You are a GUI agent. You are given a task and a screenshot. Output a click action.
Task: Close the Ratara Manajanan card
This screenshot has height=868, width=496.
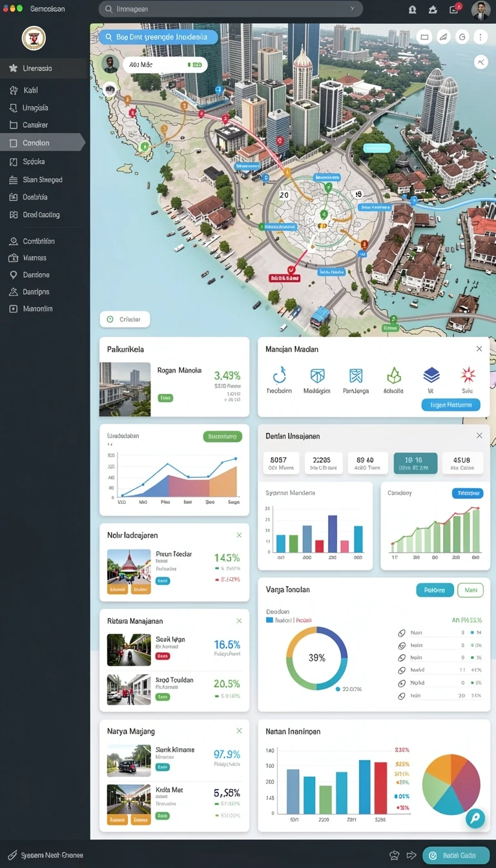(239, 621)
